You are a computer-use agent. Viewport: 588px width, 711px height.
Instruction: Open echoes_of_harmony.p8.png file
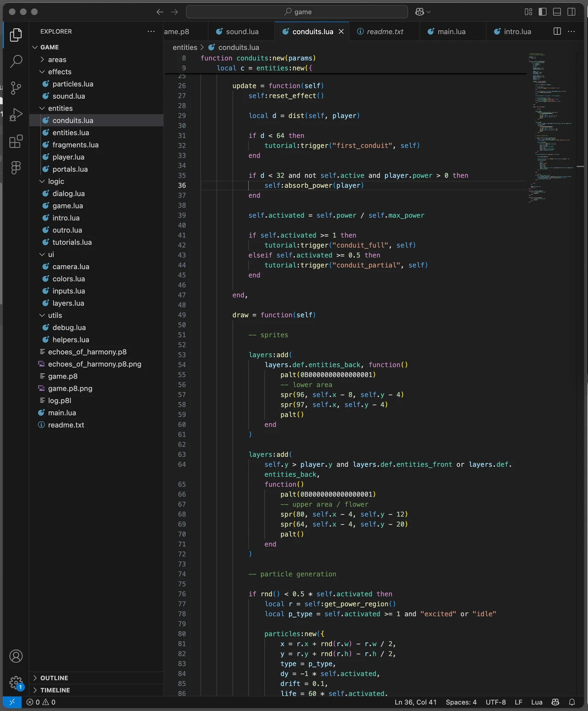(96, 364)
